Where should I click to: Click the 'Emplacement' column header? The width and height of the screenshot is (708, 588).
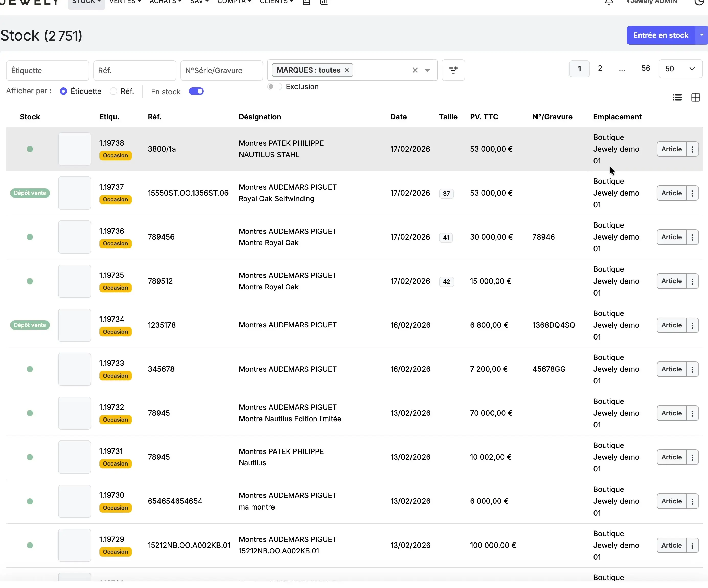click(x=617, y=117)
